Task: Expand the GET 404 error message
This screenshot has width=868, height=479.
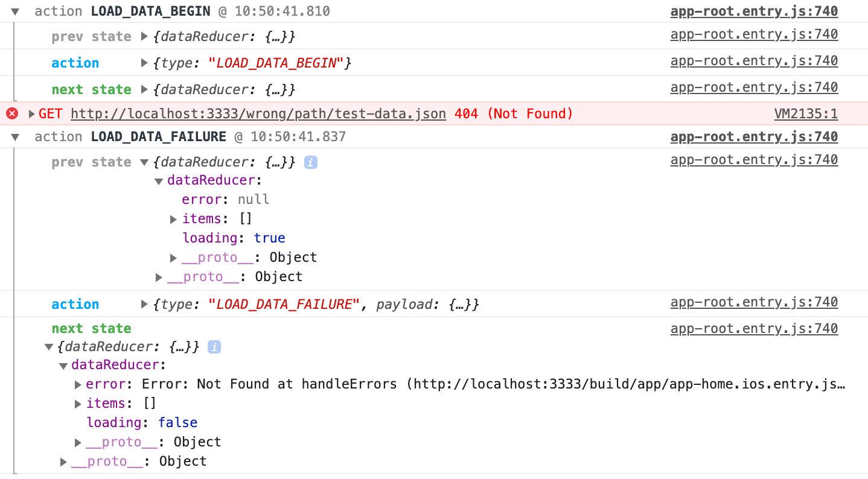Action: click(x=32, y=114)
